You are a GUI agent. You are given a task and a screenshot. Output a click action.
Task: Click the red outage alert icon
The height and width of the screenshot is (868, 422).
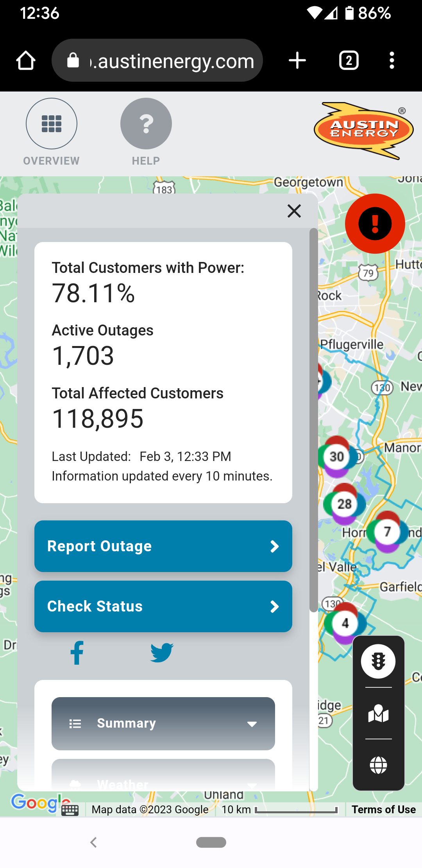tap(375, 224)
